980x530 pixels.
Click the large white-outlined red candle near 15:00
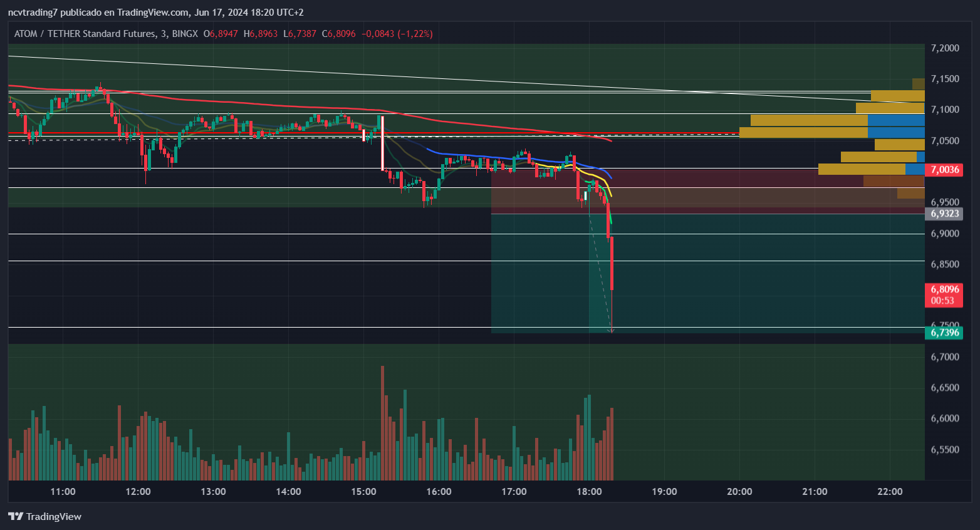(x=382, y=143)
